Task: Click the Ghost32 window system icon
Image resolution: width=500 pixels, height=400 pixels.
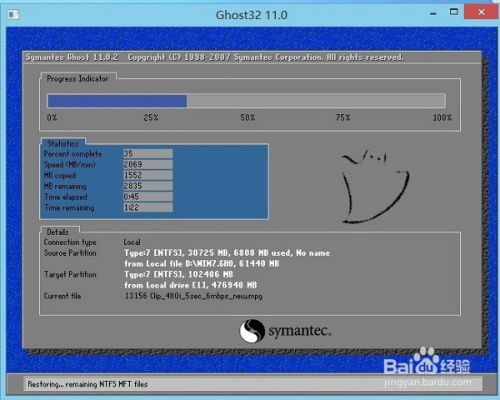Action: point(14,15)
